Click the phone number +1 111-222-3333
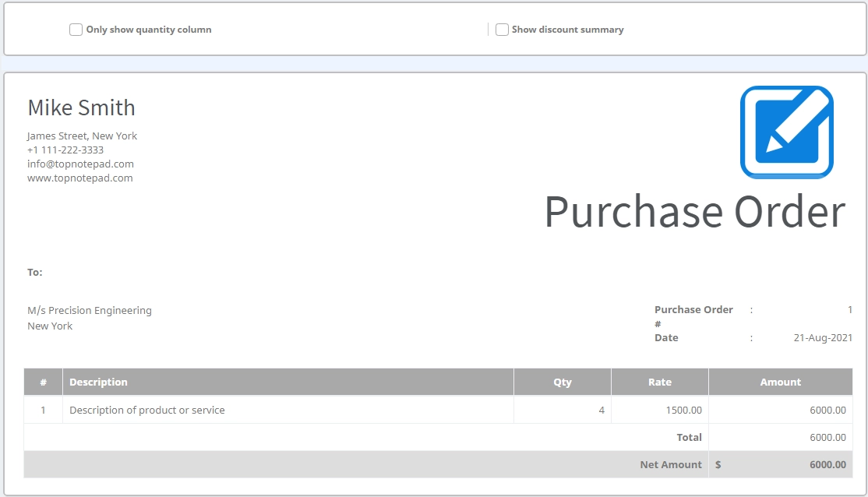The height and width of the screenshot is (497, 868). (x=65, y=150)
